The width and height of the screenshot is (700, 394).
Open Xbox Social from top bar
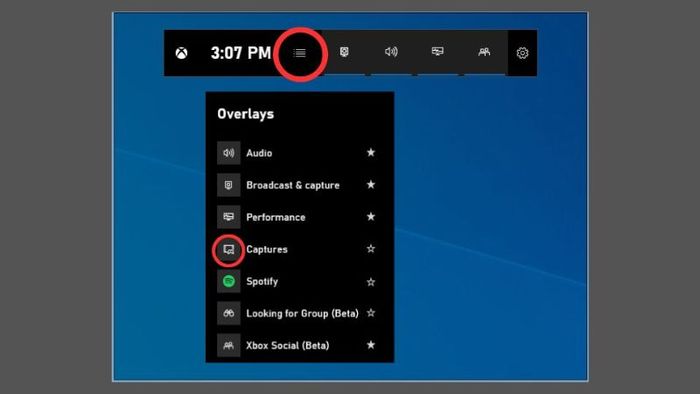point(484,52)
